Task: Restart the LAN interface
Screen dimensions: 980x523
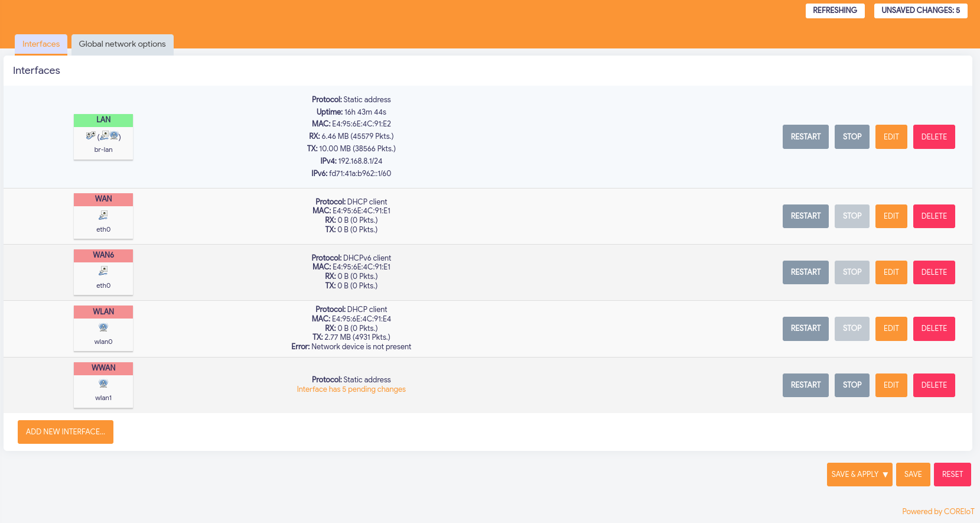Action: point(805,137)
